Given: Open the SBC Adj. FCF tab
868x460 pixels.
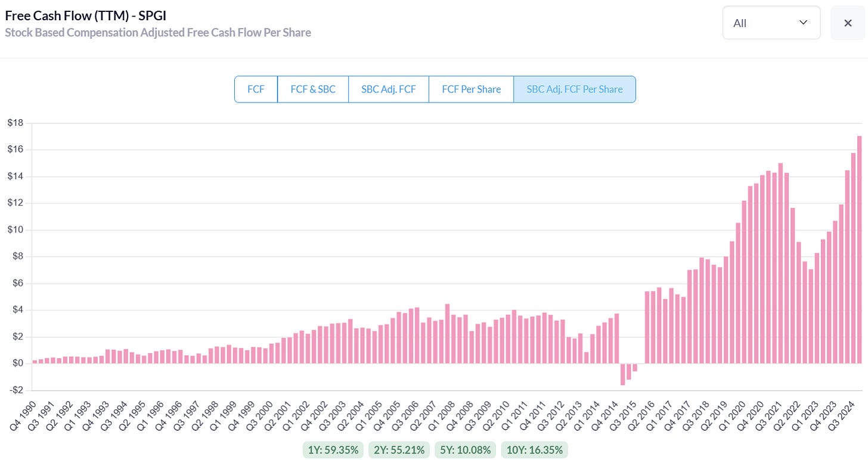Looking at the screenshot, I should (x=389, y=89).
